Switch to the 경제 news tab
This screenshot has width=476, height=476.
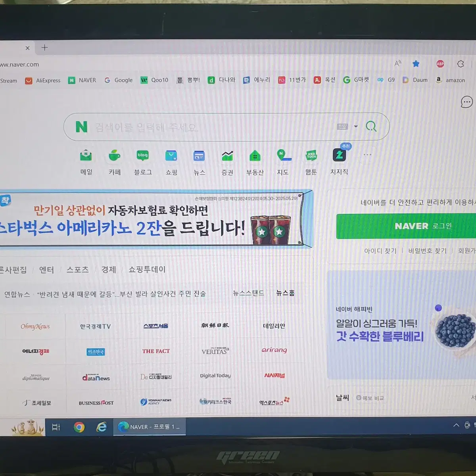(x=109, y=270)
